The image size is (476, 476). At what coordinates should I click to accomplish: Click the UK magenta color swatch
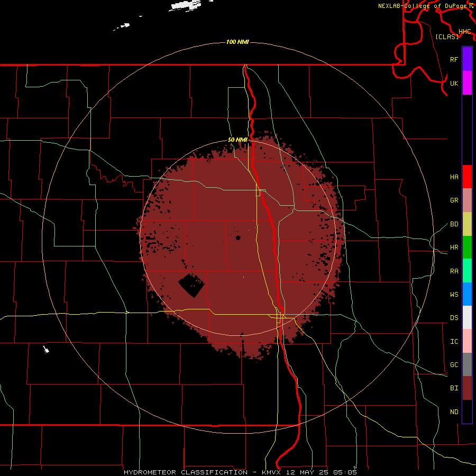coord(467,83)
